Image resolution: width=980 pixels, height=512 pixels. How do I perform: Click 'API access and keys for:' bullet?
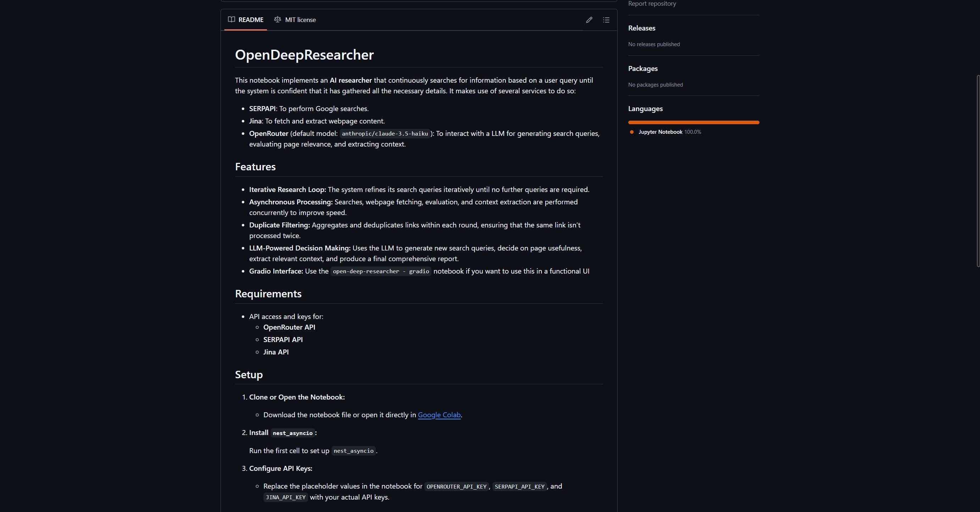(286, 317)
